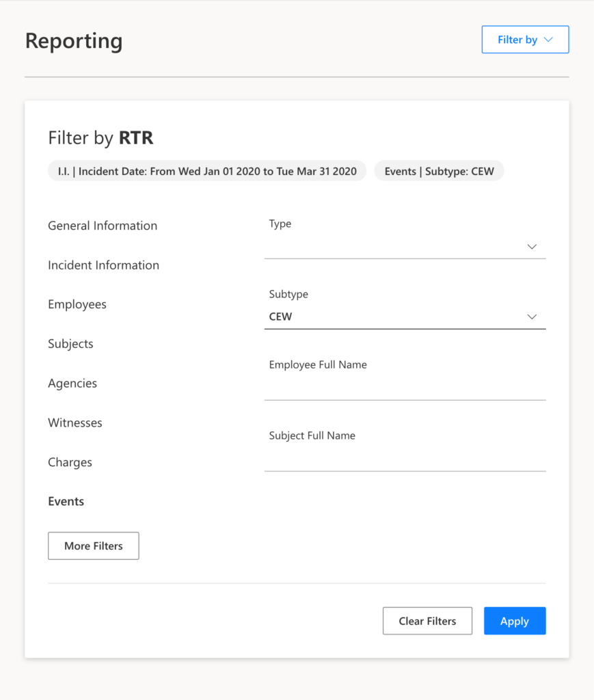Select the Events filter category
594x700 pixels.
(66, 502)
